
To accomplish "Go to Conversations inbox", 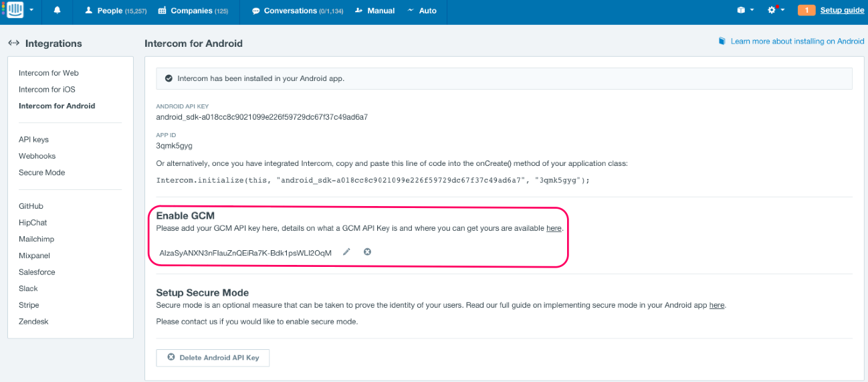I will coord(298,11).
